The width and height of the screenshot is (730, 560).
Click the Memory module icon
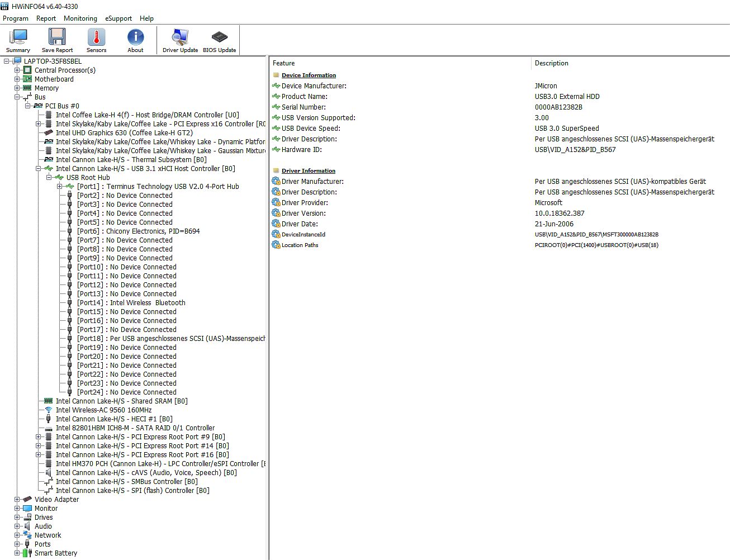[27, 88]
